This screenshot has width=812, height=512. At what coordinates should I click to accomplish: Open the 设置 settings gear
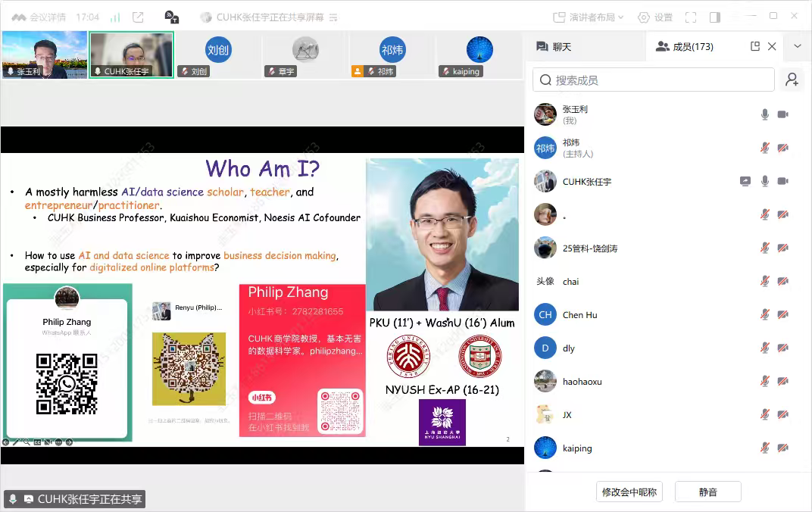pyautogui.click(x=655, y=17)
